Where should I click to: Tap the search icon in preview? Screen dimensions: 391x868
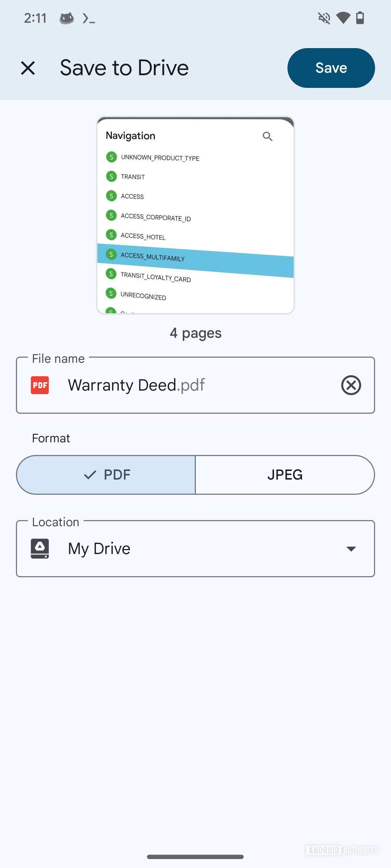(268, 136)
